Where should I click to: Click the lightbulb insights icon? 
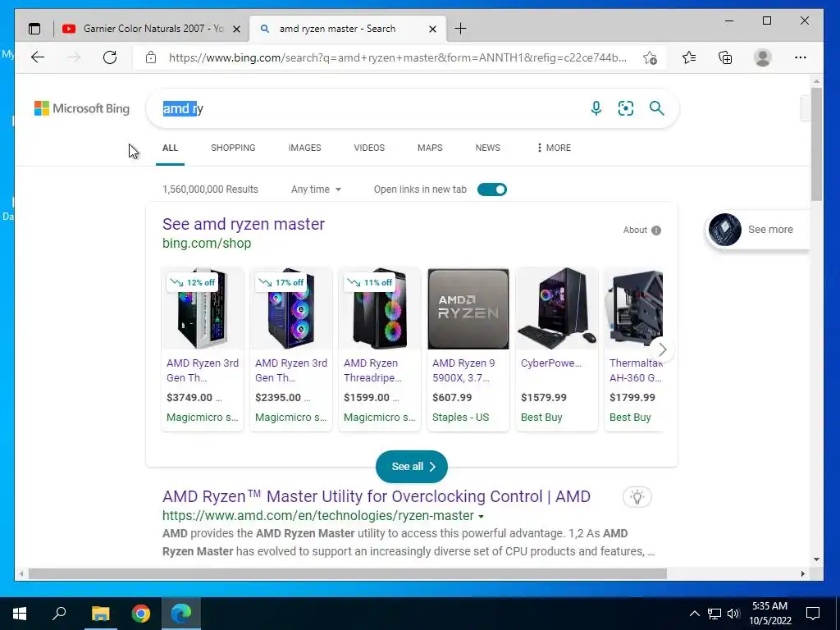point(637,496)
